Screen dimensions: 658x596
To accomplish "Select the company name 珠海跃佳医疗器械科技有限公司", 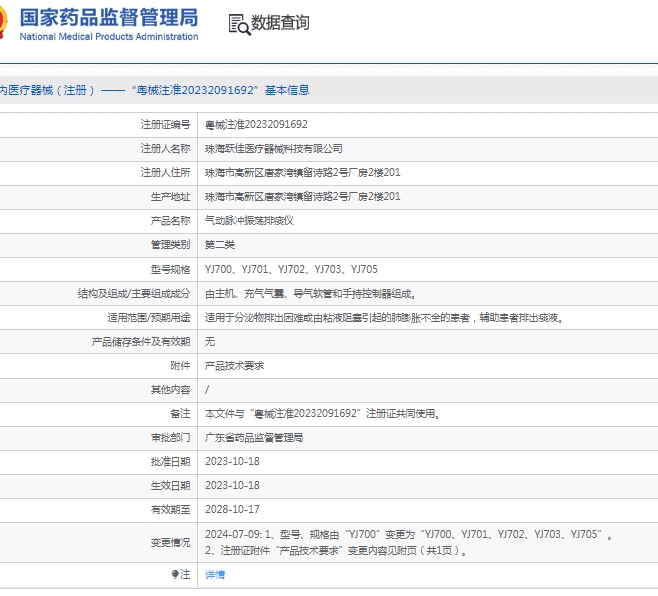I will pyautogui.click(x=274, y=148).
